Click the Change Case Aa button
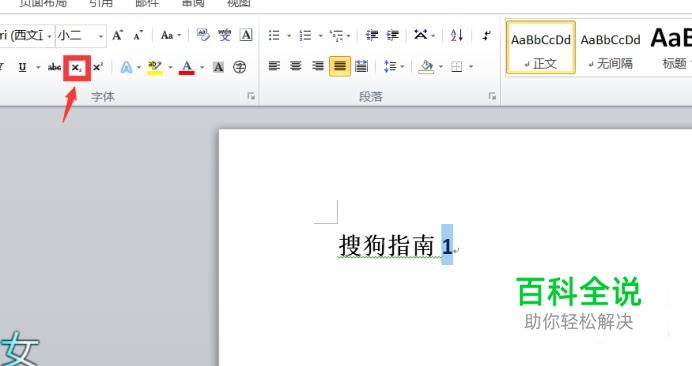Image resolution: width=692 pixels, height=366 pixels. [x=167, y=35]
